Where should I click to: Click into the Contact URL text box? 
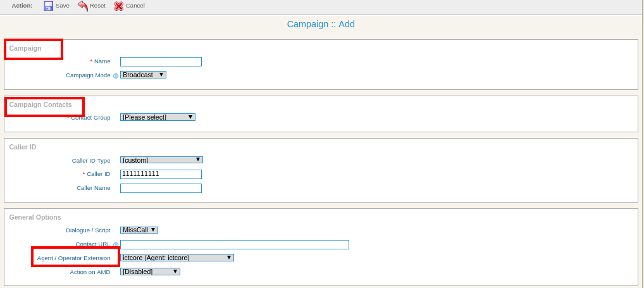tap(235, 244)
